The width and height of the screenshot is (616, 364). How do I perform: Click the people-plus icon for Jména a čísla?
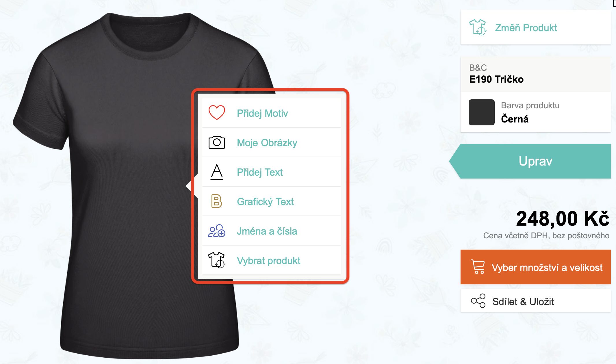pyautogui.click(x=217, y=231)
